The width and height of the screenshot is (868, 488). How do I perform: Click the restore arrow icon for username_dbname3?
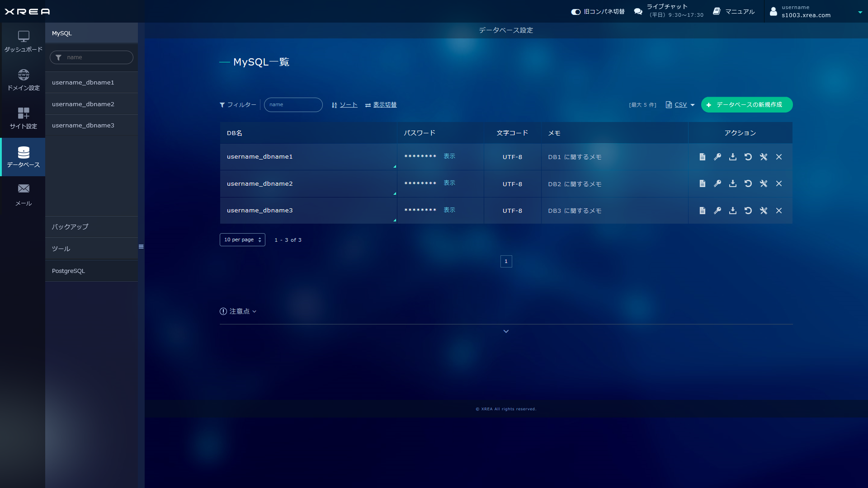748,211
